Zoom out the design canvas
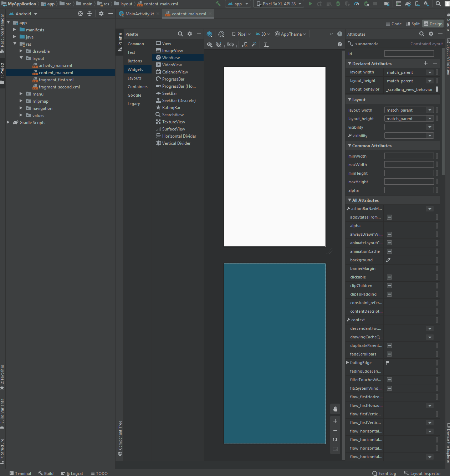This screenshot has height=476, width=450. (335, 430)
